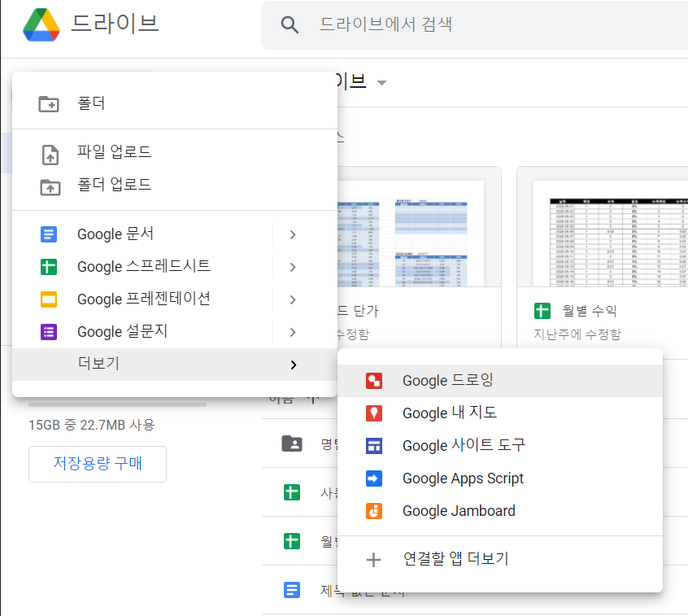Choose Google 내 지도 in the submenu
The width and height of the screenshot is (688, 616).
pyautogui.click(x=500, y=413)
